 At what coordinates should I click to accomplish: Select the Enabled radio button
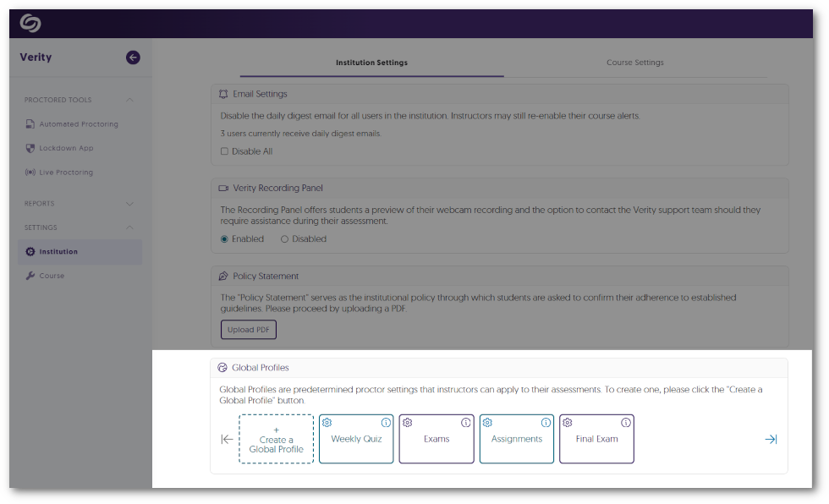(223, 238)
